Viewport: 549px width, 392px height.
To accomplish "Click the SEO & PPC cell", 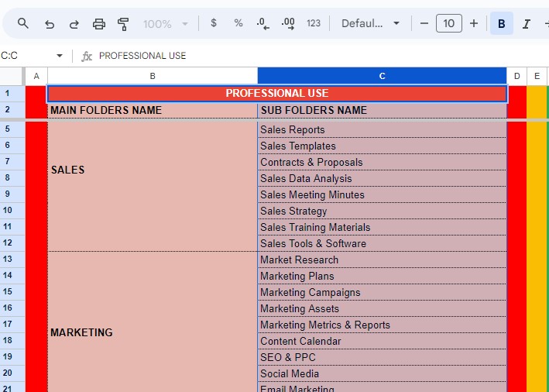I will (x=382, y=357).
